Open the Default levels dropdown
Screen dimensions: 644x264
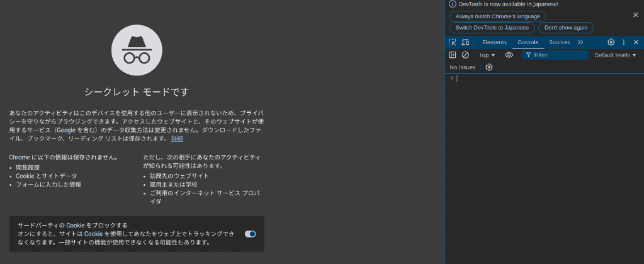tap(615, 55)
